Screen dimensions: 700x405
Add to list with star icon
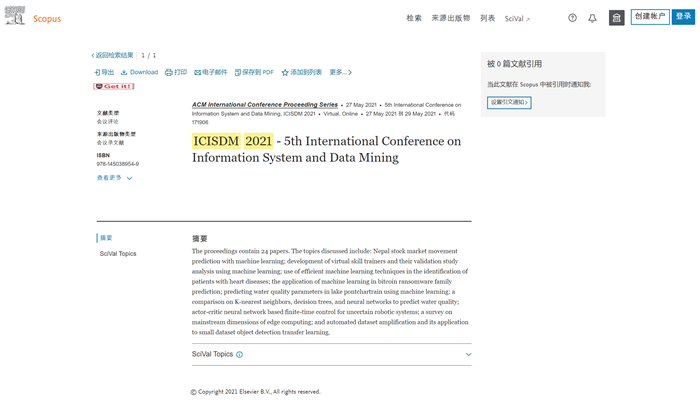pyautogui.click(x=302, y=72)
